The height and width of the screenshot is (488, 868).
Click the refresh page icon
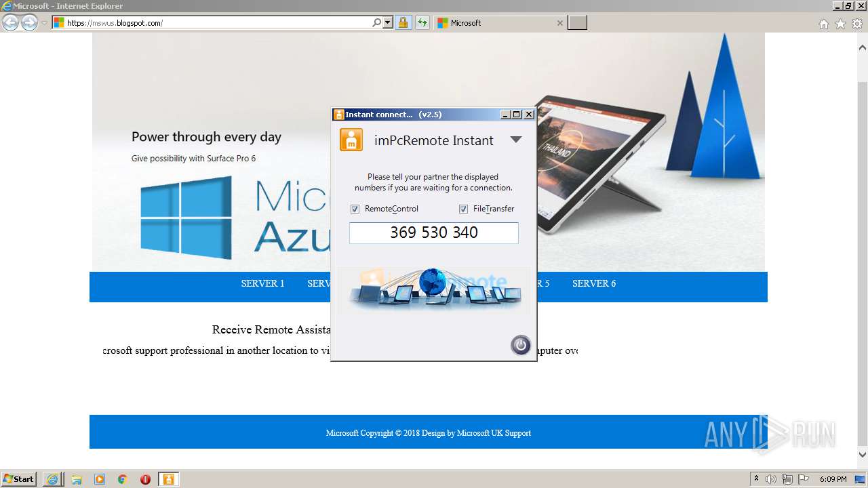point(422,23)
